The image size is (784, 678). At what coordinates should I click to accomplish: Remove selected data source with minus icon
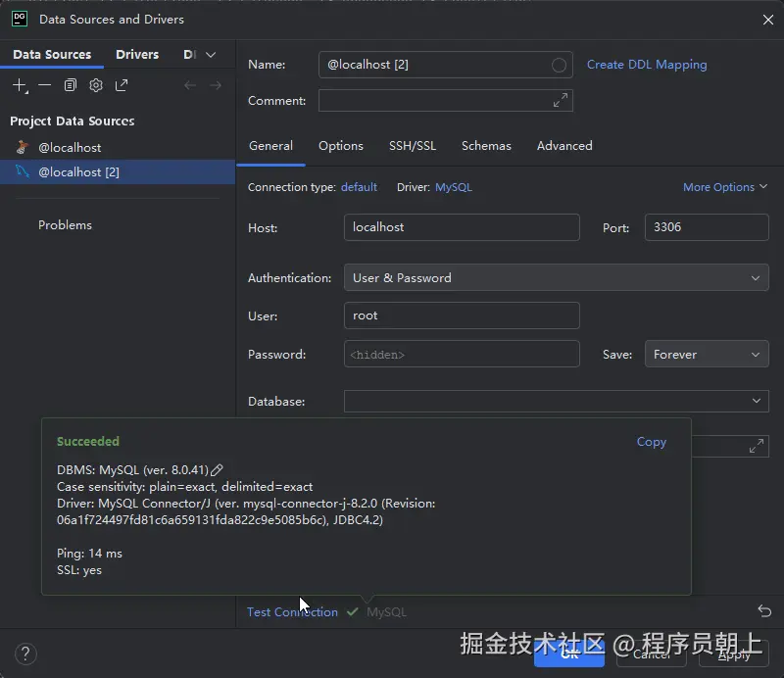click(44, 85)
